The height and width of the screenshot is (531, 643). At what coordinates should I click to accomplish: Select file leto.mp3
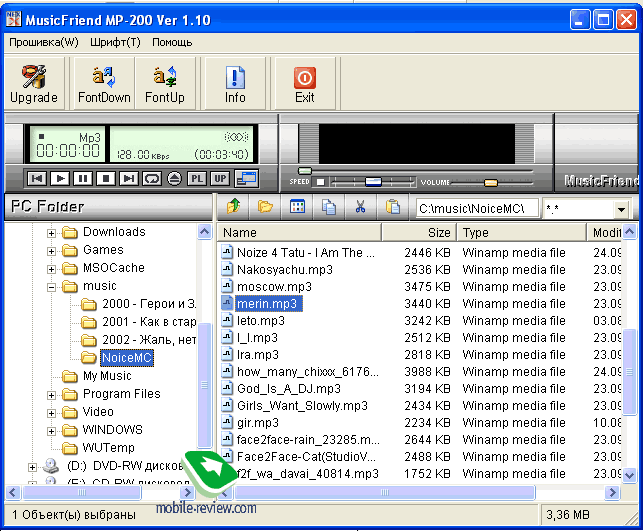[261, 321]
